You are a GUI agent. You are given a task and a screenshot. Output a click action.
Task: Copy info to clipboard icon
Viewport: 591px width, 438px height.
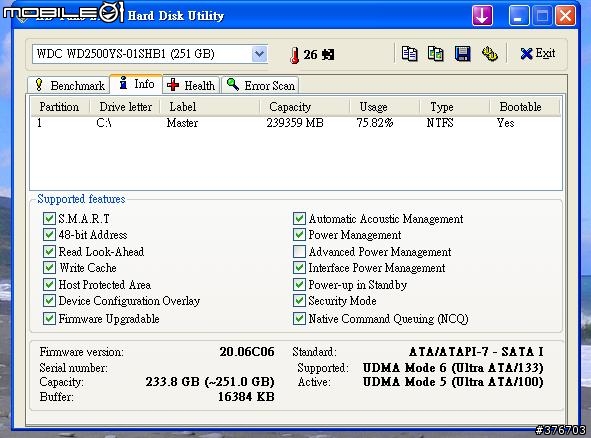tap(409, 54)
